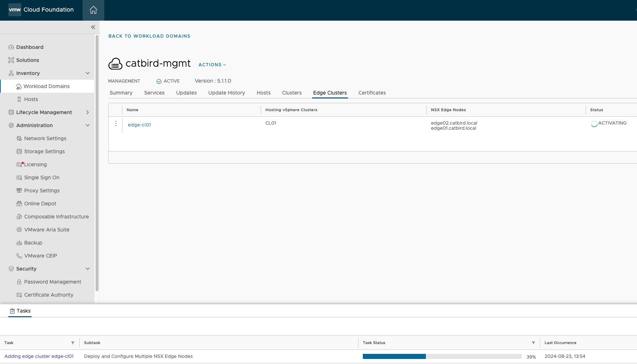Click the Licensing icon with red dot
The width and height of the screenshot is (637, 364).
click(x=20, y=164)
